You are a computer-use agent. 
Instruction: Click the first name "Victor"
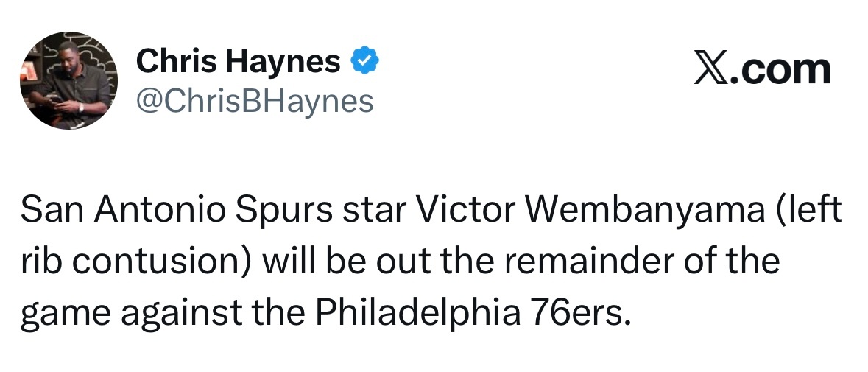tap(464, 211)
